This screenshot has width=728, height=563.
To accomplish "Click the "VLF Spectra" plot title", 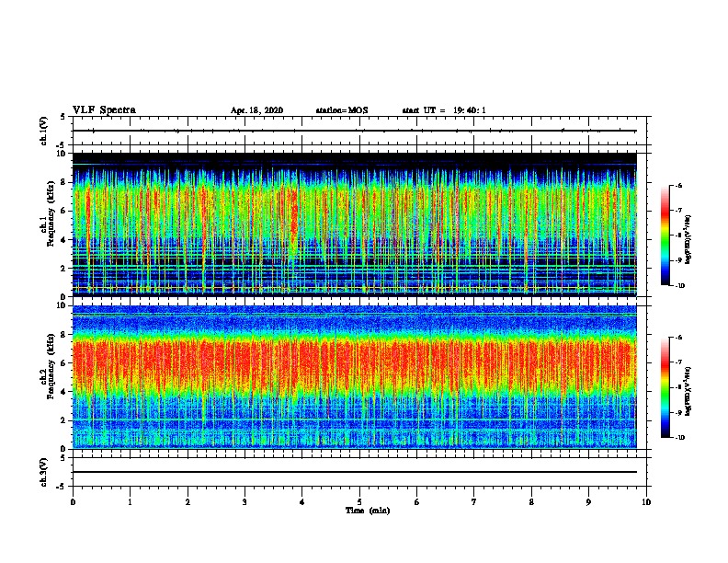I will coord(104,110).
